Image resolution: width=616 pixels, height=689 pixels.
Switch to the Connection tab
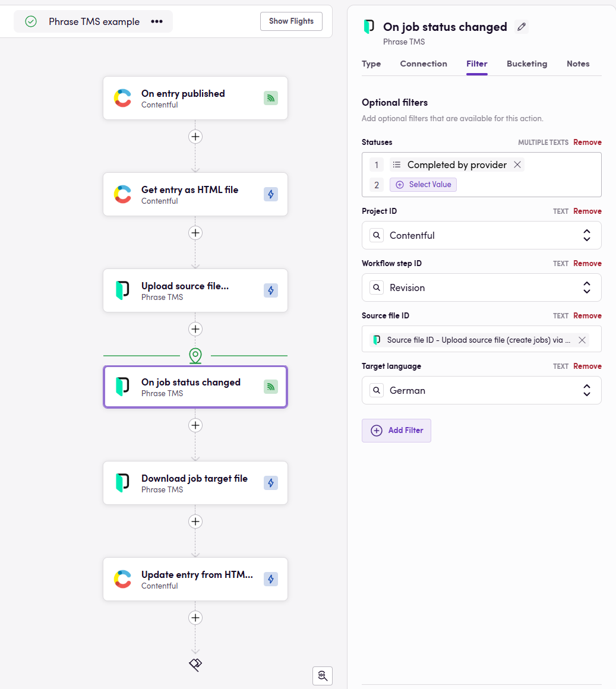coord(424,64)
